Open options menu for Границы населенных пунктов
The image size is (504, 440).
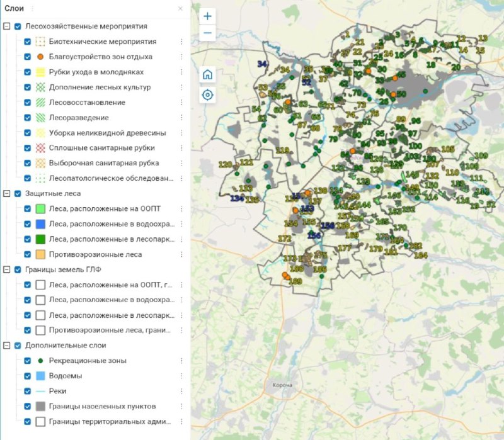point(181,407)
